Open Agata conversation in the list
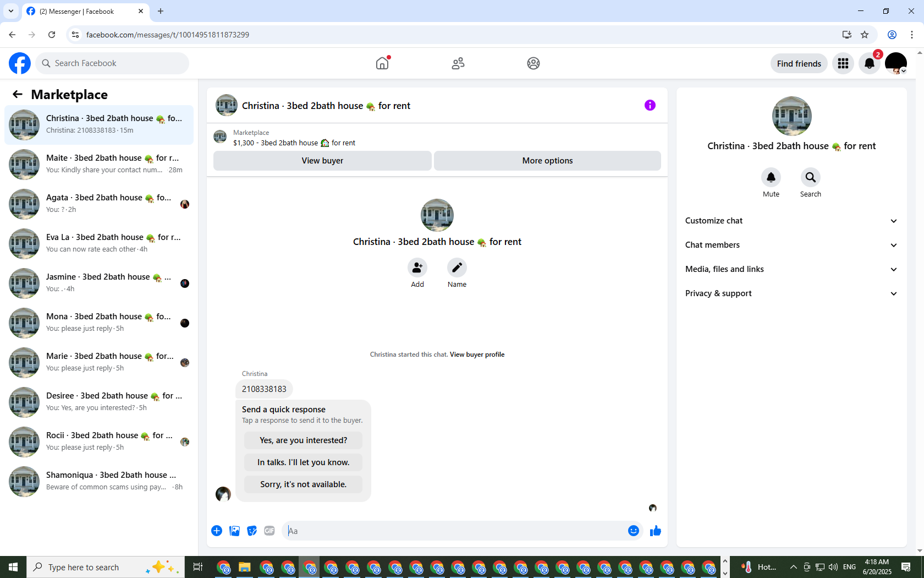 pyautogui.click(x=99, y=204)
